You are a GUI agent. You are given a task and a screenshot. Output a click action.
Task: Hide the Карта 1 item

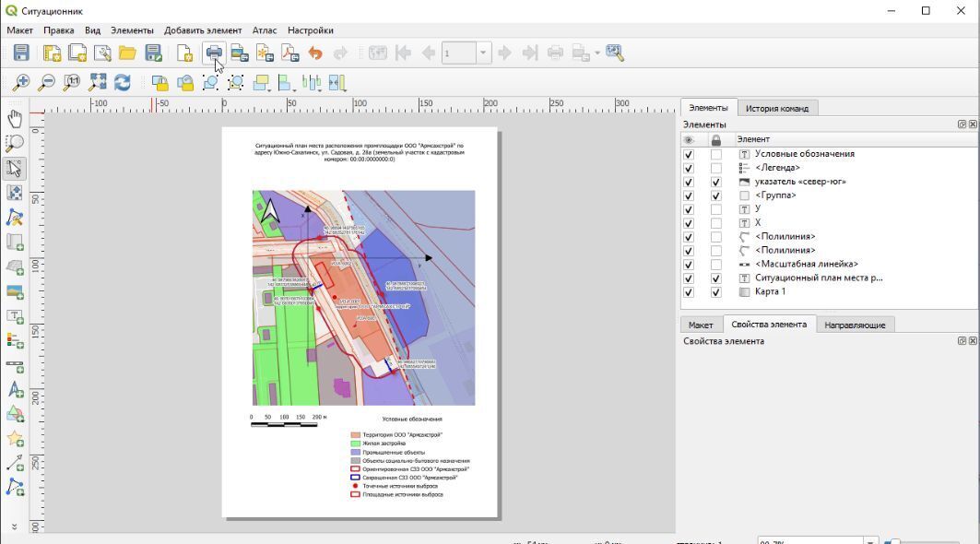point(689,292)
